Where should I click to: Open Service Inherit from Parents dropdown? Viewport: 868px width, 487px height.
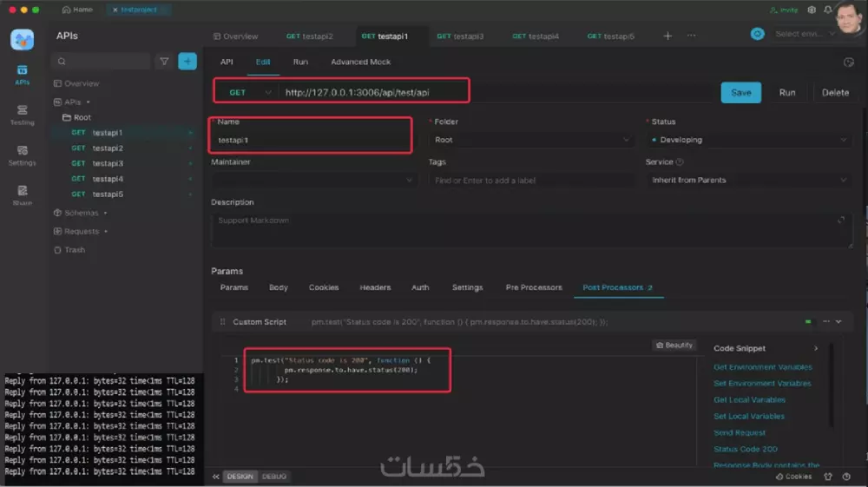pos(748,181)
